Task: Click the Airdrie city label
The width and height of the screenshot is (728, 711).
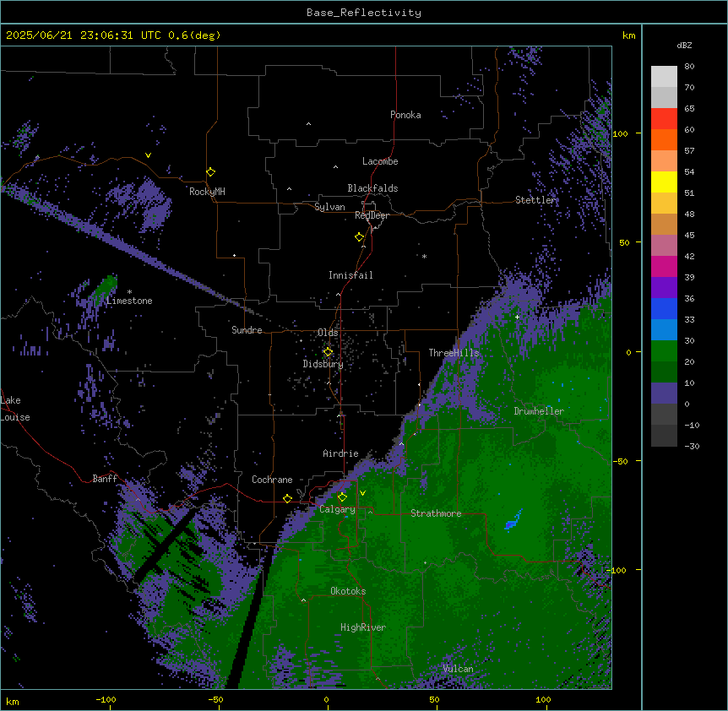Action: (341, 453)
